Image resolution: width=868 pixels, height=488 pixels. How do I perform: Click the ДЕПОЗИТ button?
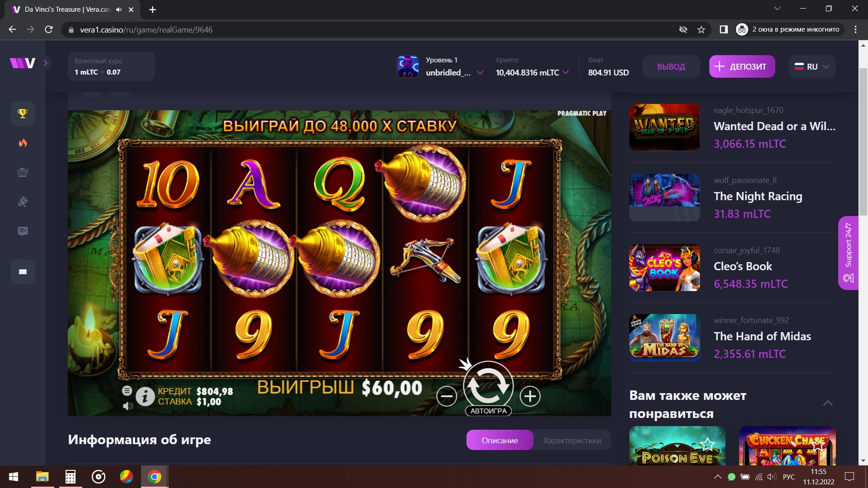pyautogui.click(x=742, y=66)
